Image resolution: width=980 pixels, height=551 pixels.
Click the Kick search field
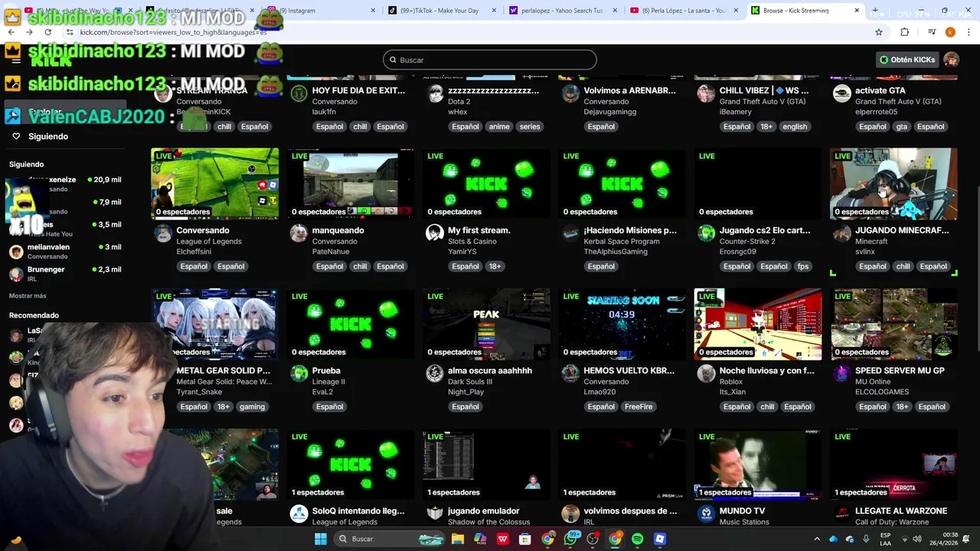(x=490, y=60)
